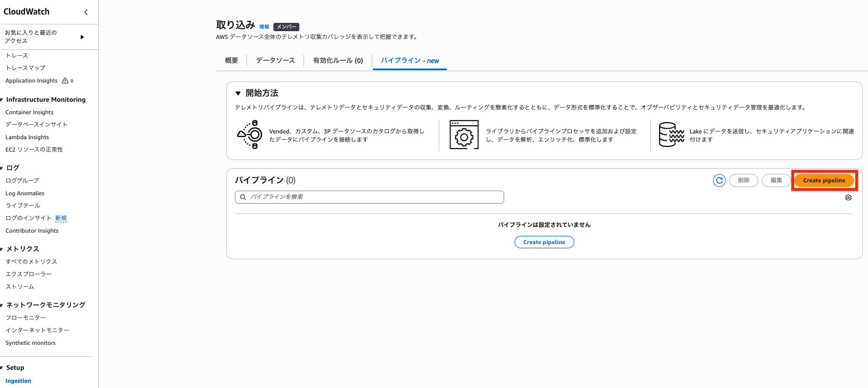The height and width of the screenshot is (388, 868).
Task: Click the 取り込み page heading
Action: point(235,25)
